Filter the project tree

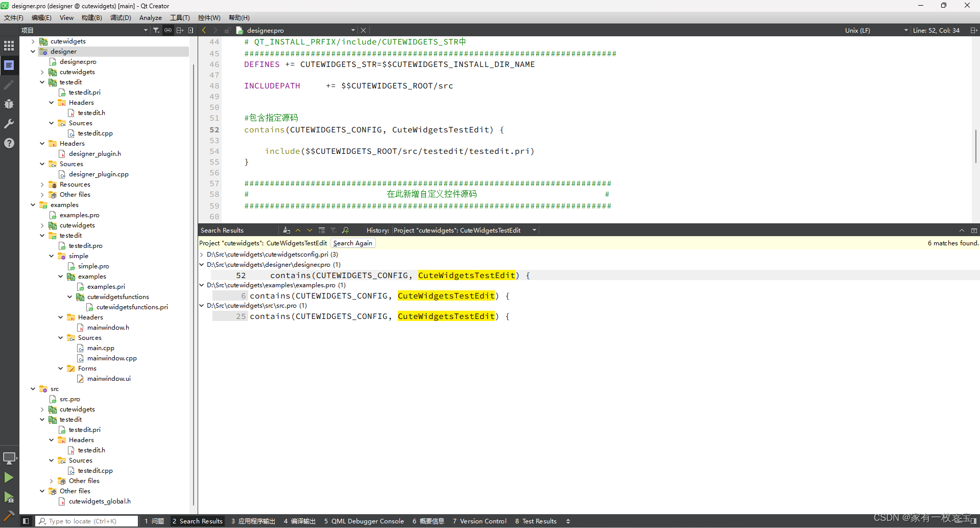[156, 30]
